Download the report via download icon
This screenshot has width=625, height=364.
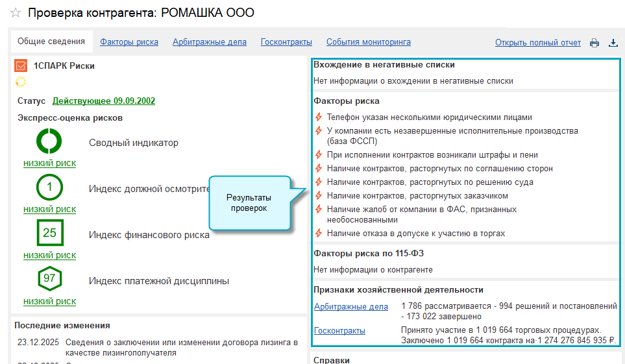click(613, 43)
